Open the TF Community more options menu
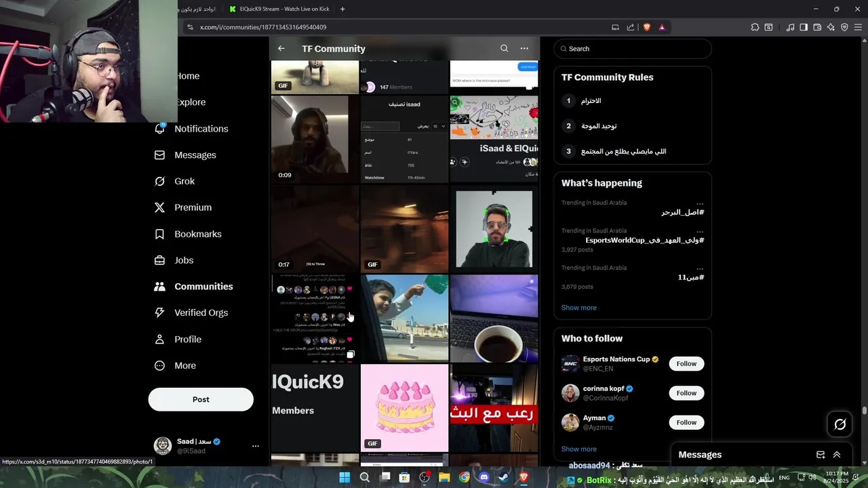 (x=524, y=49)
